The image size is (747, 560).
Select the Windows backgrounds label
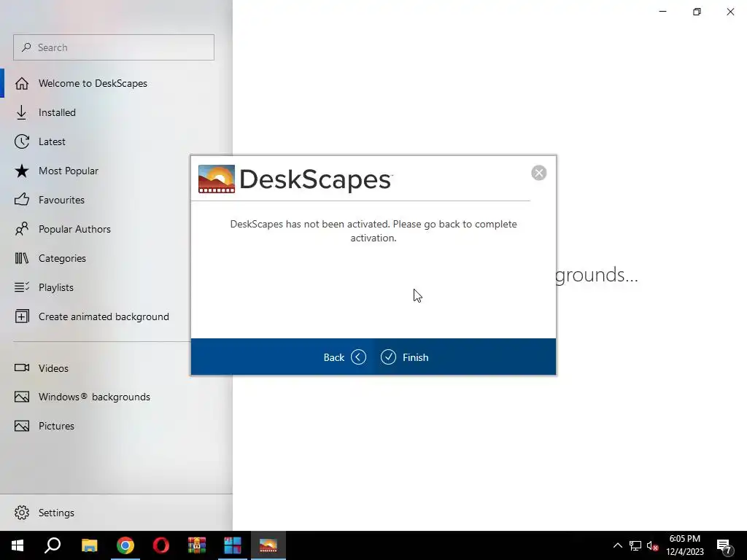(x=94, y=397)
